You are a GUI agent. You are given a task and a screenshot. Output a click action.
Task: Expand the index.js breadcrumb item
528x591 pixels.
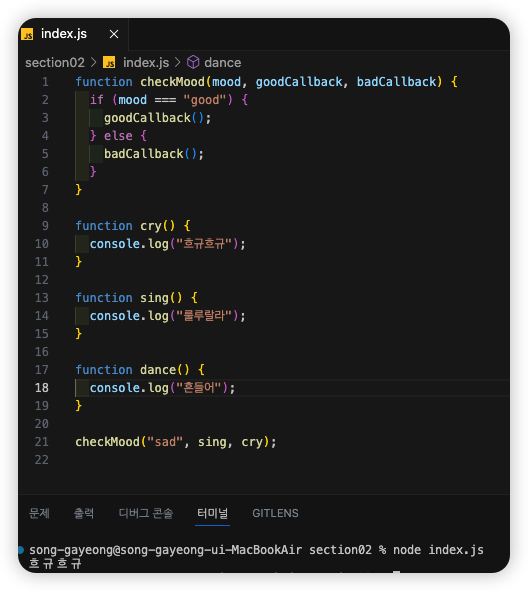(x=146, y=63)
